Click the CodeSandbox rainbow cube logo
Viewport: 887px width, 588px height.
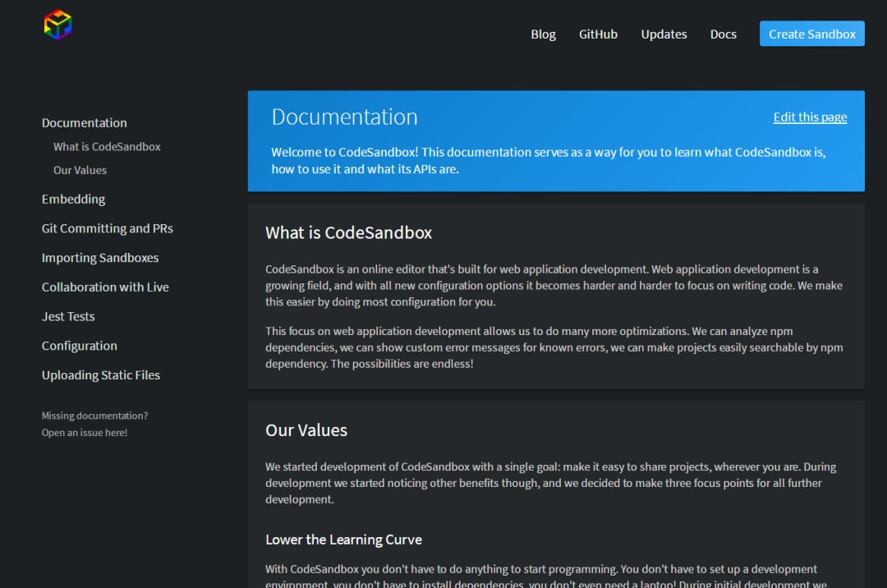point(57,25)
